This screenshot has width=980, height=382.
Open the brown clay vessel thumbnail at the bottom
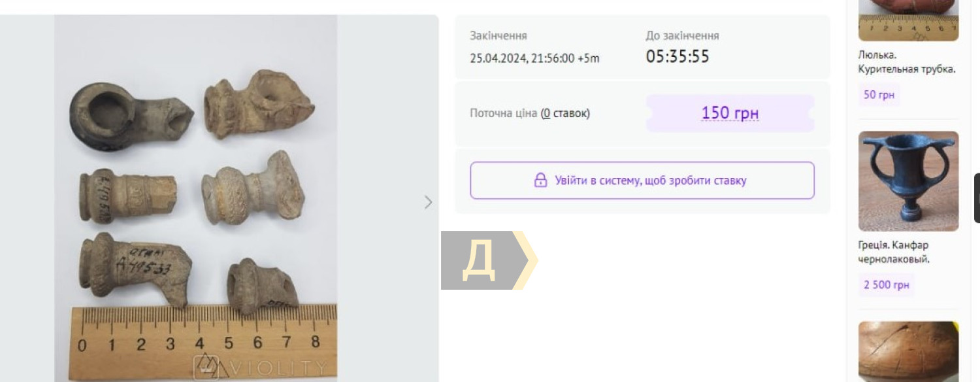click(908, 351)
